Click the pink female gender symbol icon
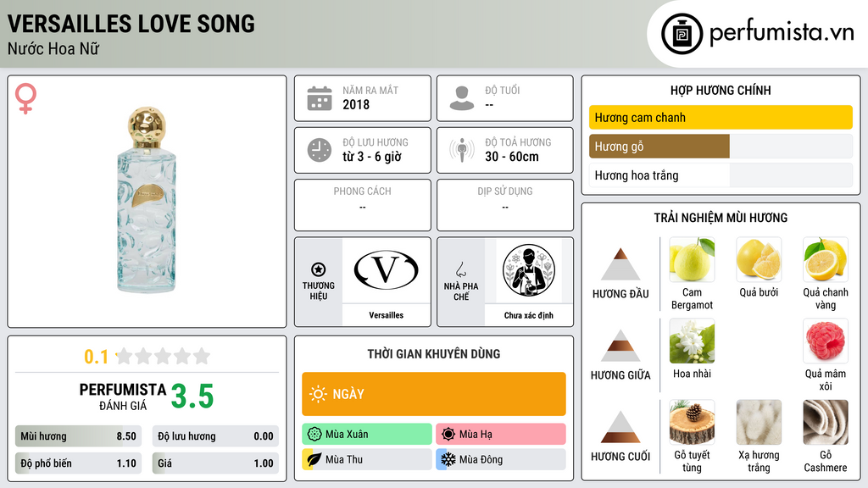Viewport: 868px width, 488px height. (x=25, y=98)
